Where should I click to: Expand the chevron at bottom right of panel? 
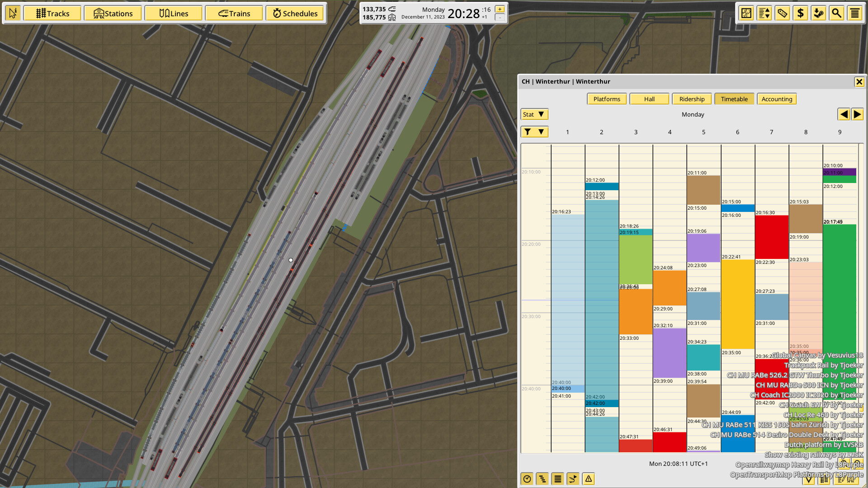click(x=808, y=481)
